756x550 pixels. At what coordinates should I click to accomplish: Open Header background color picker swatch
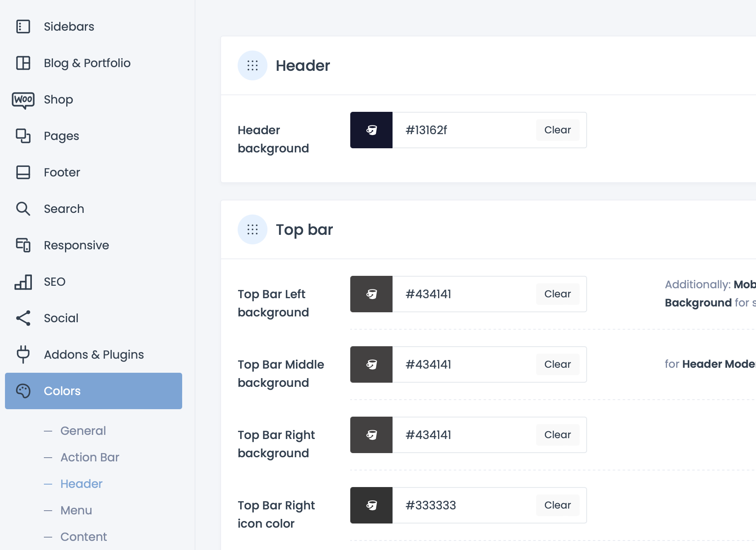pos(371,130)
